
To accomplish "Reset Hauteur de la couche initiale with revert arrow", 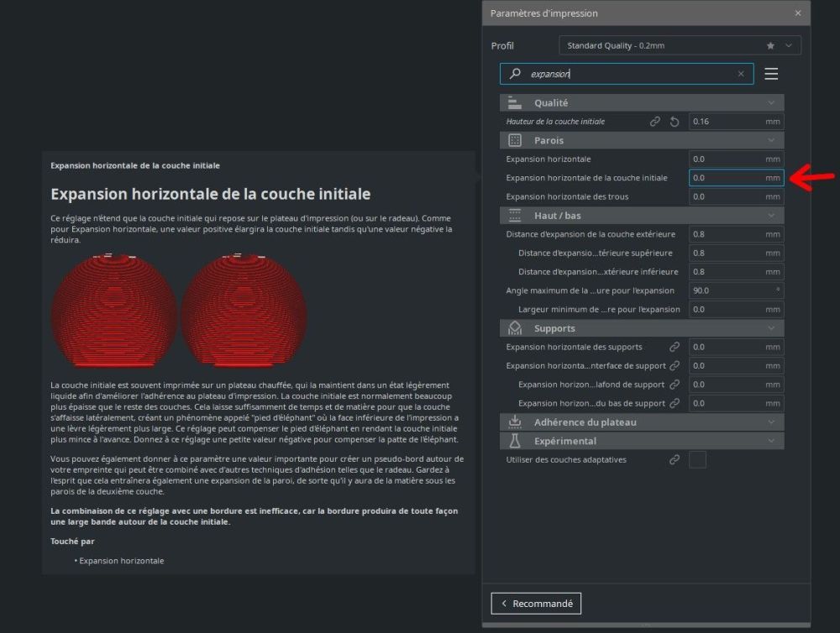I will [675, 122].
